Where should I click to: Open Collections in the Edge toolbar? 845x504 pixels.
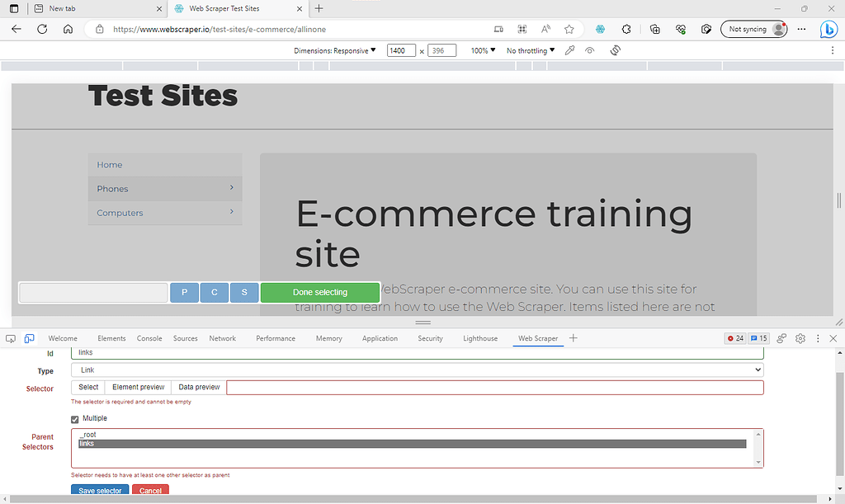(x=654, y=29)
